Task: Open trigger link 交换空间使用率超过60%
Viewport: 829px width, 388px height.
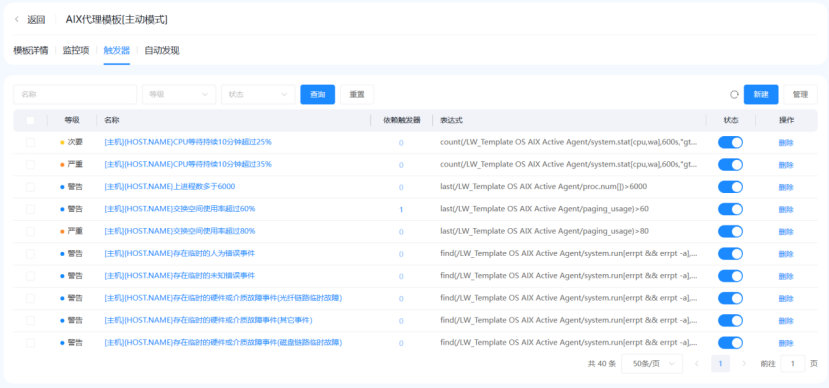Action: (180, 209)
